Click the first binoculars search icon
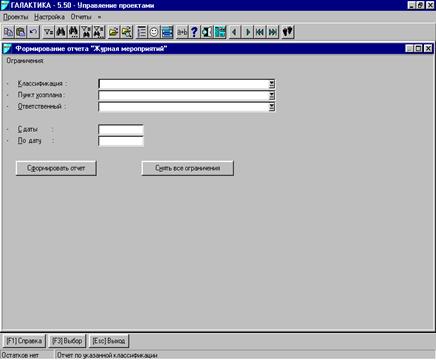This screenshot has height=360, width=436. 61,32
